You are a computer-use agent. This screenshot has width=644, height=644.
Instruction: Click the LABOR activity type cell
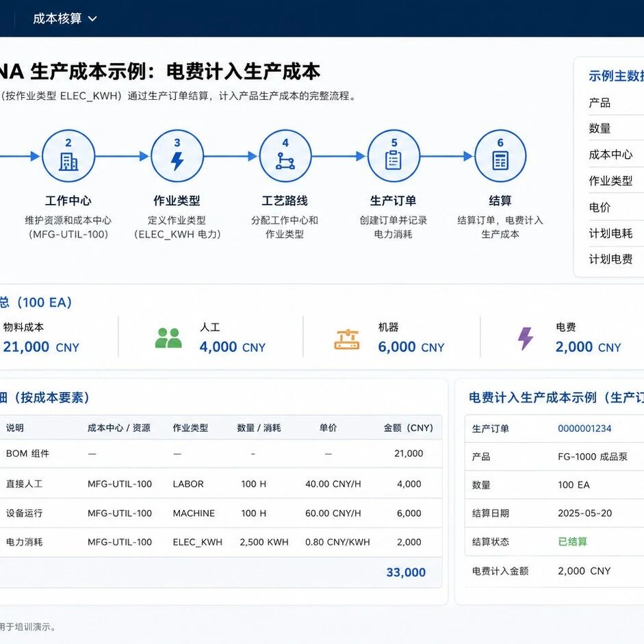(188, 484)
